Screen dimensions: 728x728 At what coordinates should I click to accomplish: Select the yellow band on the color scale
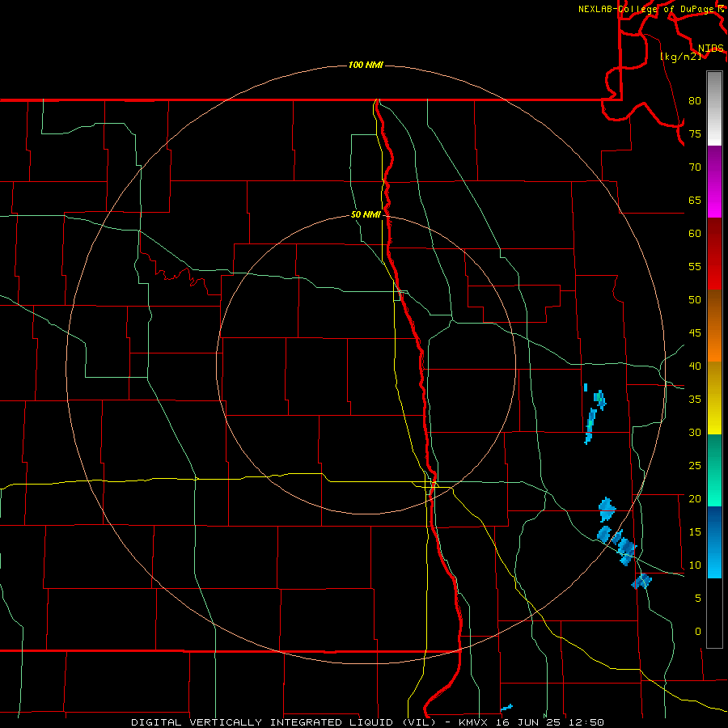tap(714, 398)
